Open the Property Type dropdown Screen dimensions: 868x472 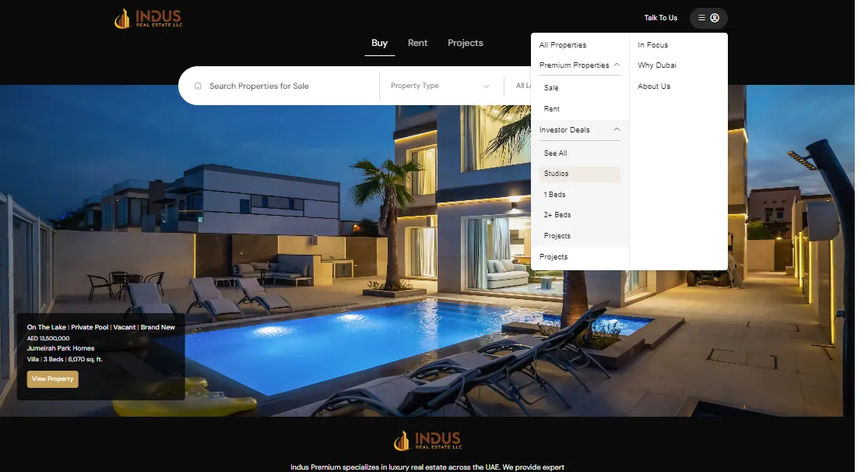coord(440,86)
